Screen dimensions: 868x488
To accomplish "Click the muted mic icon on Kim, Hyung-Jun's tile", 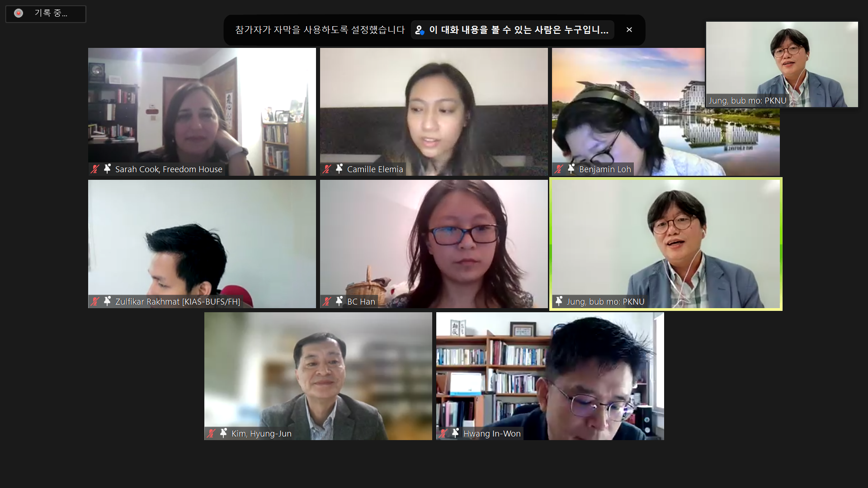I will point(211,433).
